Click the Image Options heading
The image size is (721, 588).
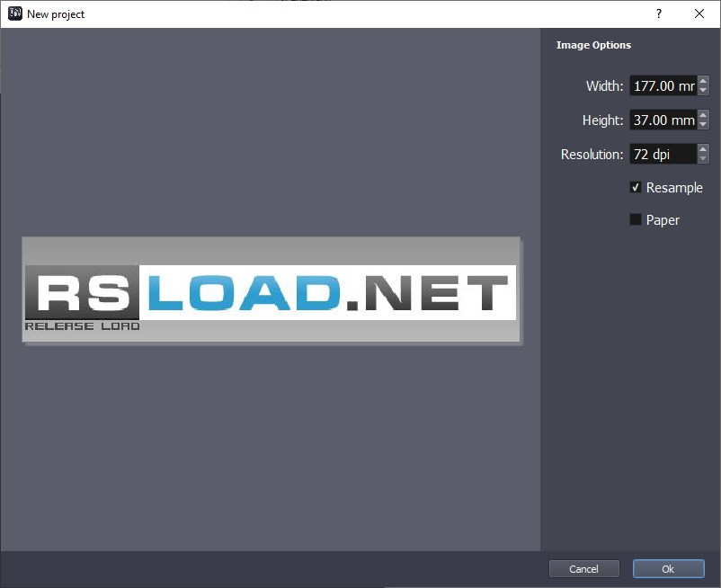(x=593, y=45)
